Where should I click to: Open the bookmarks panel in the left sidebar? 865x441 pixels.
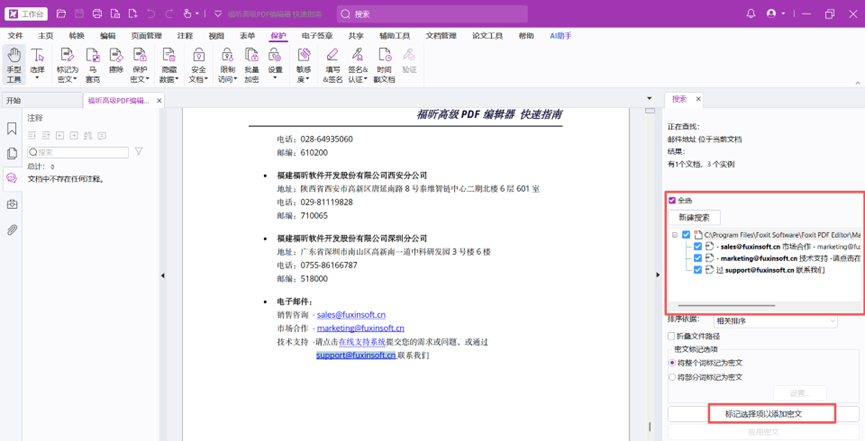pos(12,129)
